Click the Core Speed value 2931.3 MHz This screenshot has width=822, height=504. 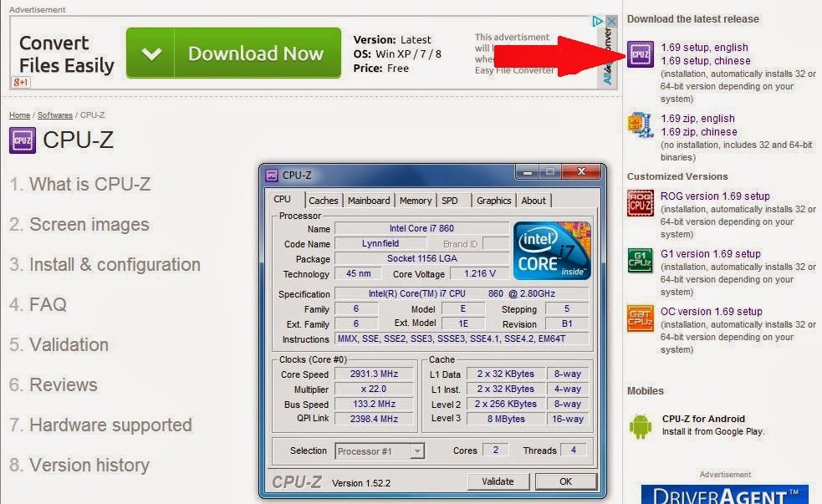point(374,374)
